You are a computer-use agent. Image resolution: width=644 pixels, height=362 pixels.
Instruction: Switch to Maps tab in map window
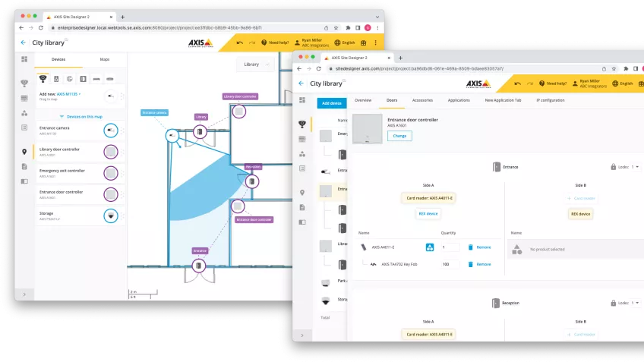click(x=105, y=59)
